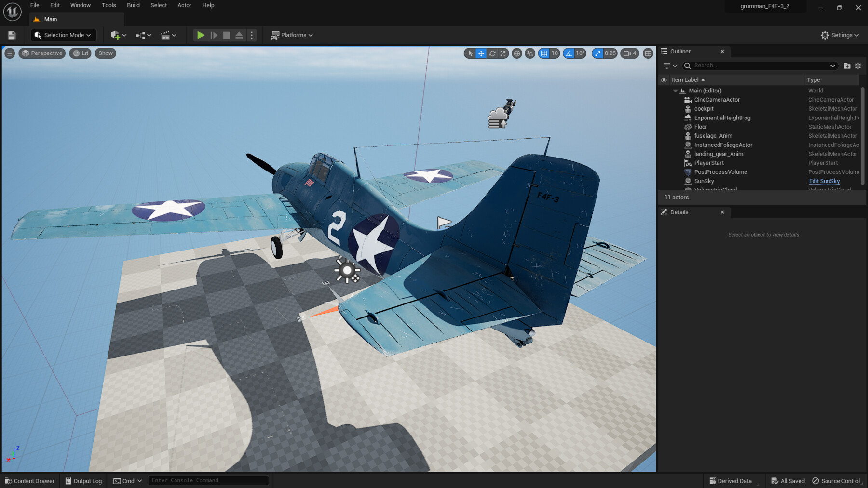Create a new folder in the Outliner
The height and width of the screenshot is (488, 868).
(x=847, y=66)
